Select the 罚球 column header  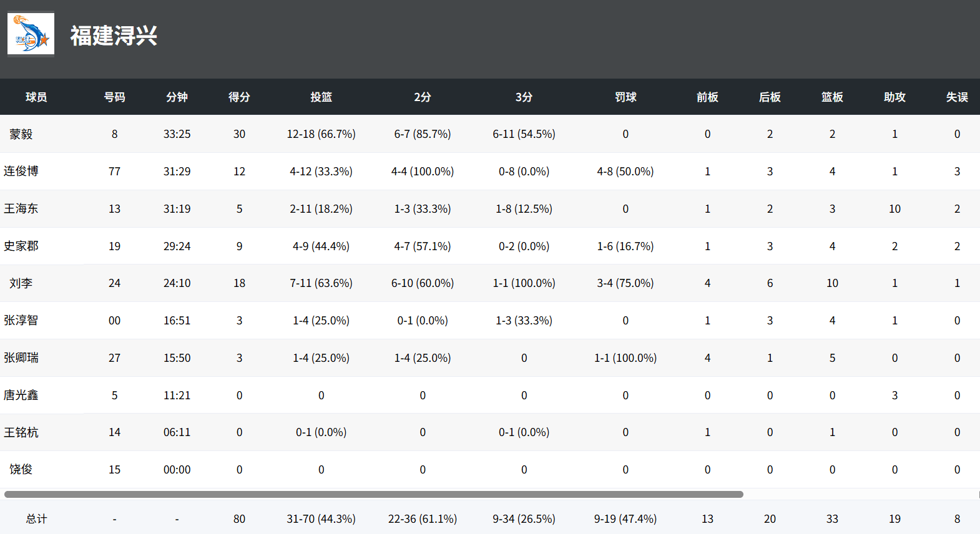pos(625,97)
